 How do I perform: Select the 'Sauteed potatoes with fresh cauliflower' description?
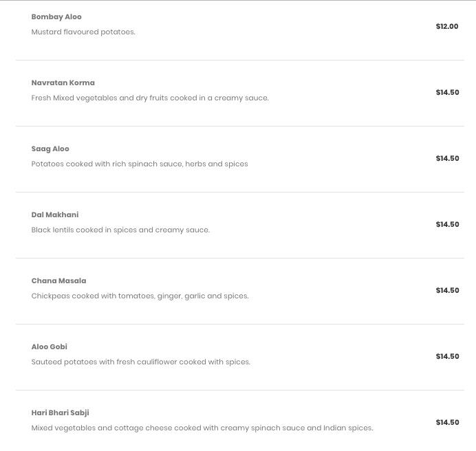pos(140,362)
